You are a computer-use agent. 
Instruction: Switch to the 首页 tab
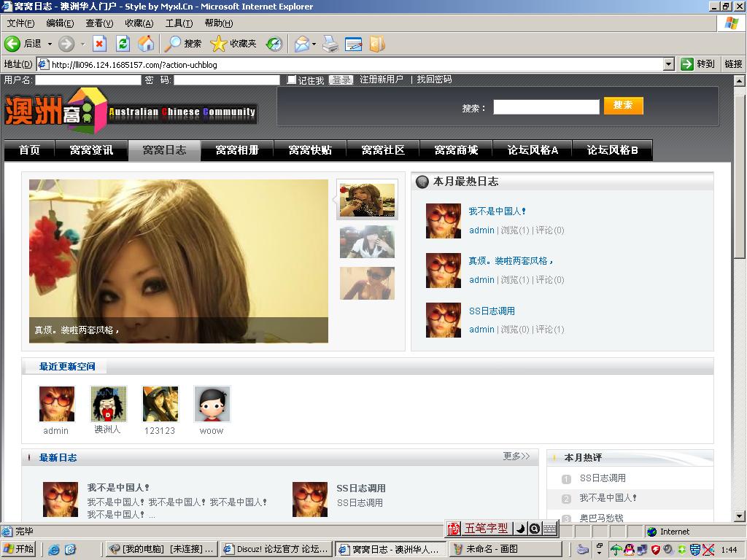click(x=29, y=150)
